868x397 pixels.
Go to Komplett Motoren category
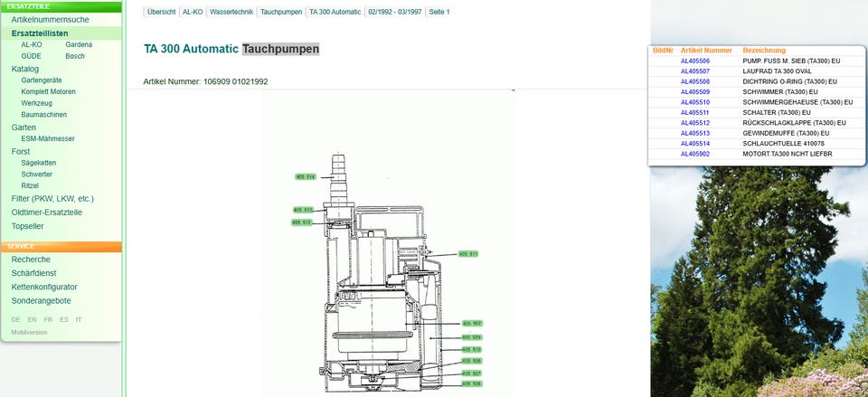coord(48,91)
